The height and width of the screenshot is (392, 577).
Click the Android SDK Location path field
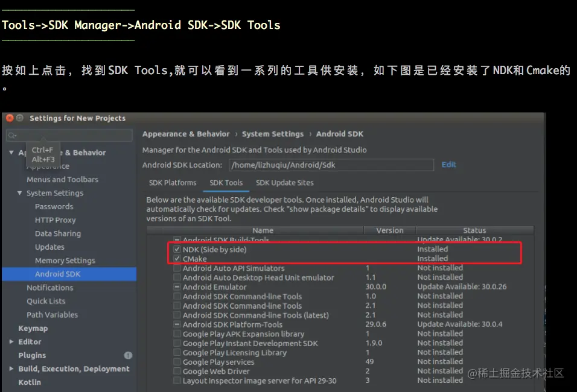pyautogui.click(x=331, y=165)
